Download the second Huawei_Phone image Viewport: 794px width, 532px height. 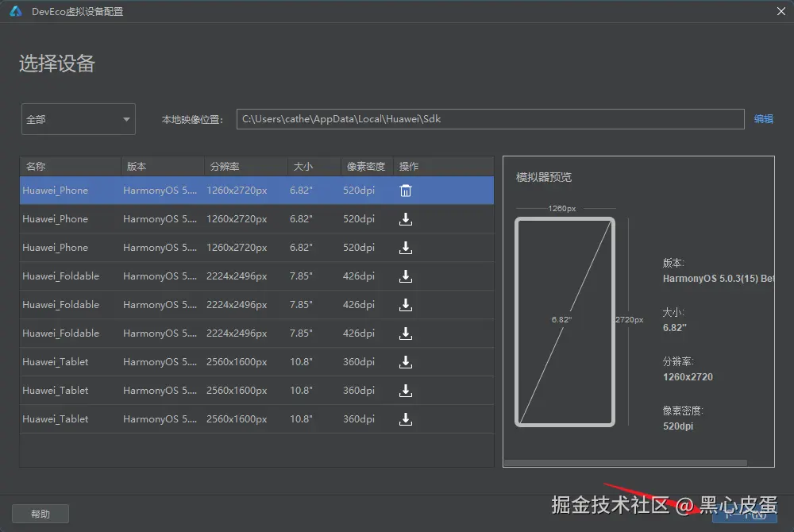[406, 219]
